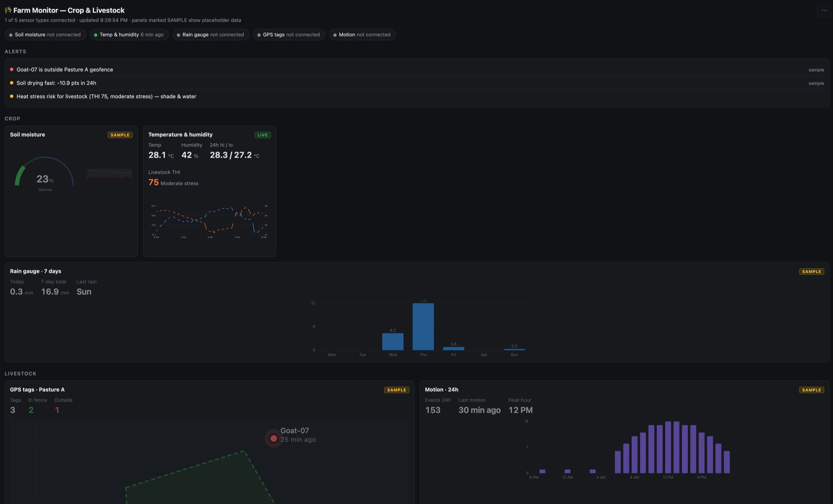Click the Friday 0.8 rain bar
Screen dimensions: 833x504
click(454, 348)
